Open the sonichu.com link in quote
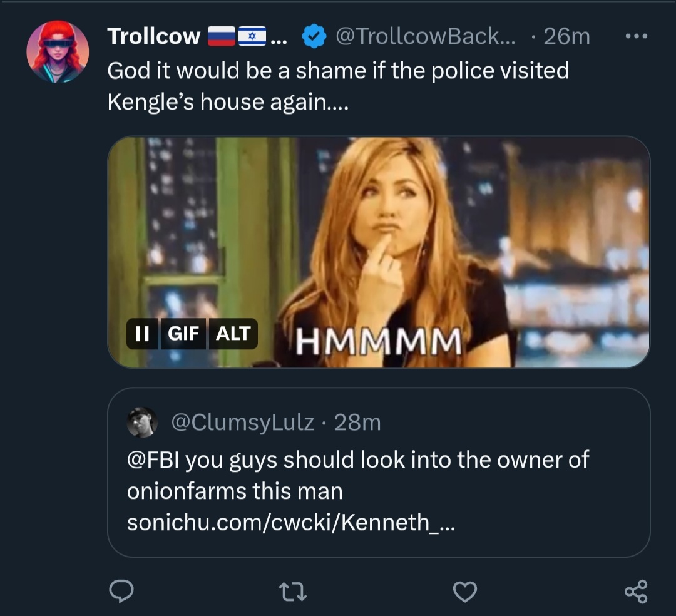 click(290, 523)
